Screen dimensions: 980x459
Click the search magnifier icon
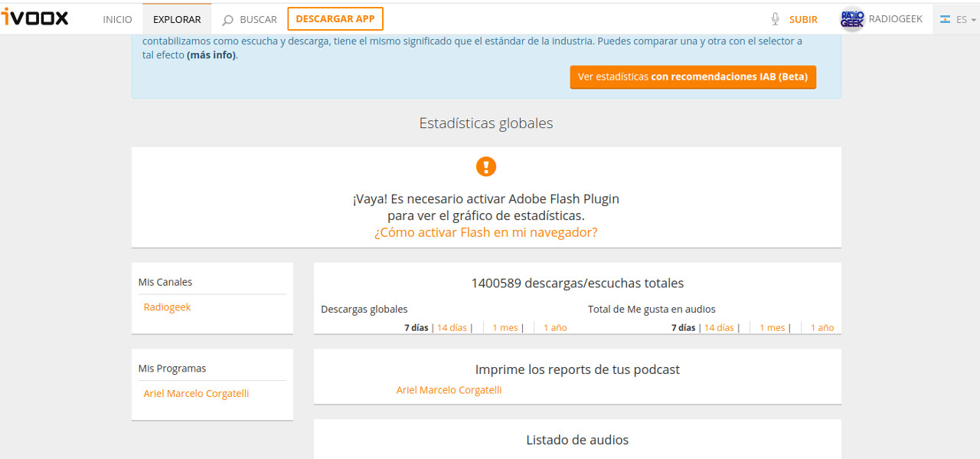[x=227, y=20]
